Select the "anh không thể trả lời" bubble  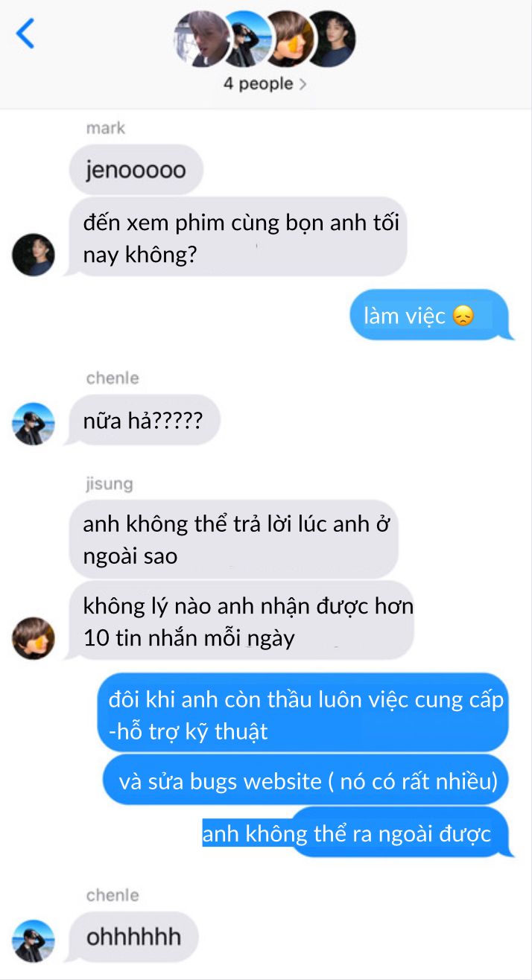(x=234, y=539)
